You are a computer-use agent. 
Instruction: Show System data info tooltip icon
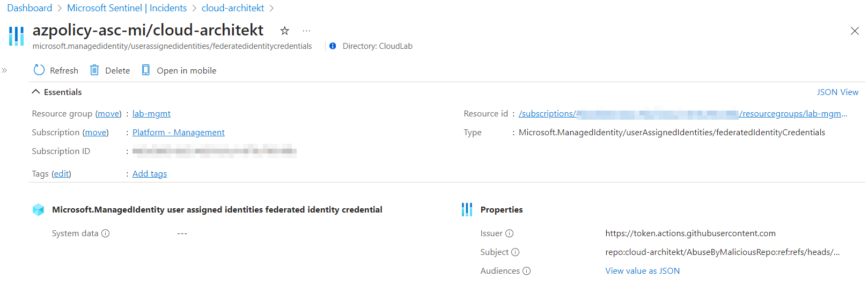click(106, 233)
